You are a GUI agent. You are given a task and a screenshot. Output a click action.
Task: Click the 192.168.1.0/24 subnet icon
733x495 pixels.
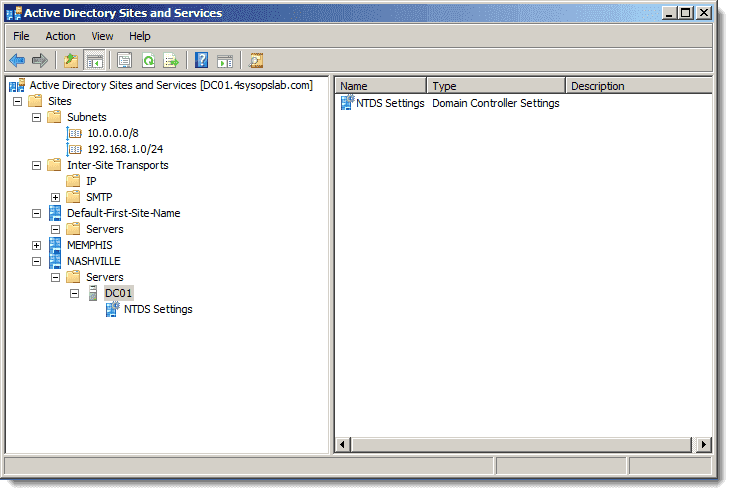point(74,149)
